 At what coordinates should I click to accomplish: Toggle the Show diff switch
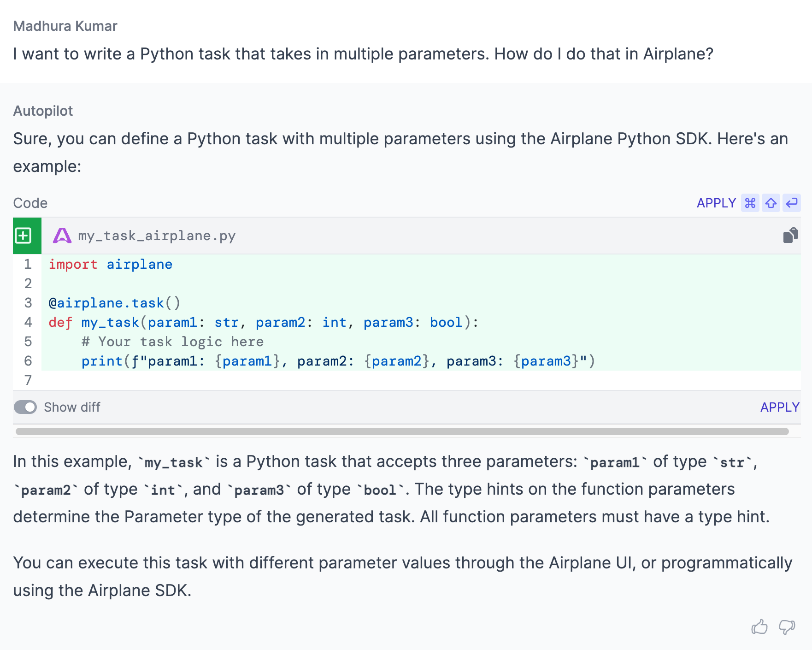(x=25, y=407)
